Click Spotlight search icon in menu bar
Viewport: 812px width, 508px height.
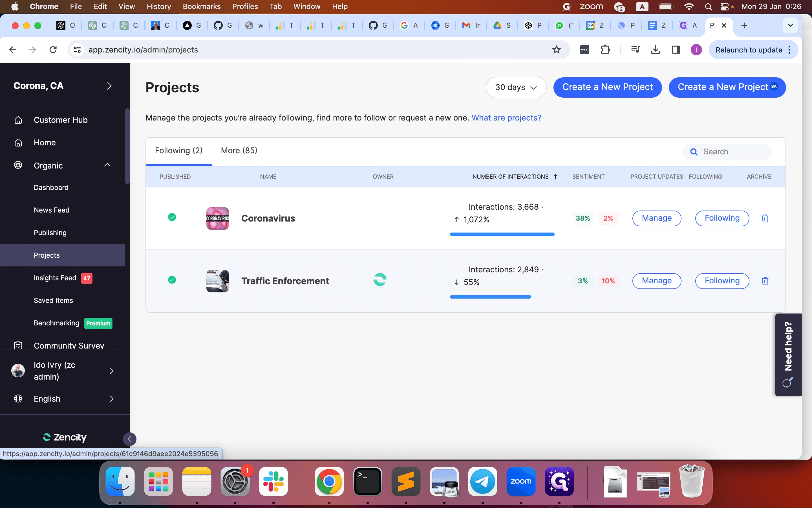[x=708, y=7]
